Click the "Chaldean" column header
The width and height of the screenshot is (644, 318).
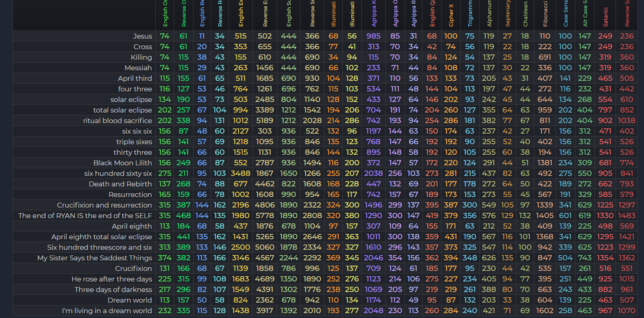tap(525, 14)
